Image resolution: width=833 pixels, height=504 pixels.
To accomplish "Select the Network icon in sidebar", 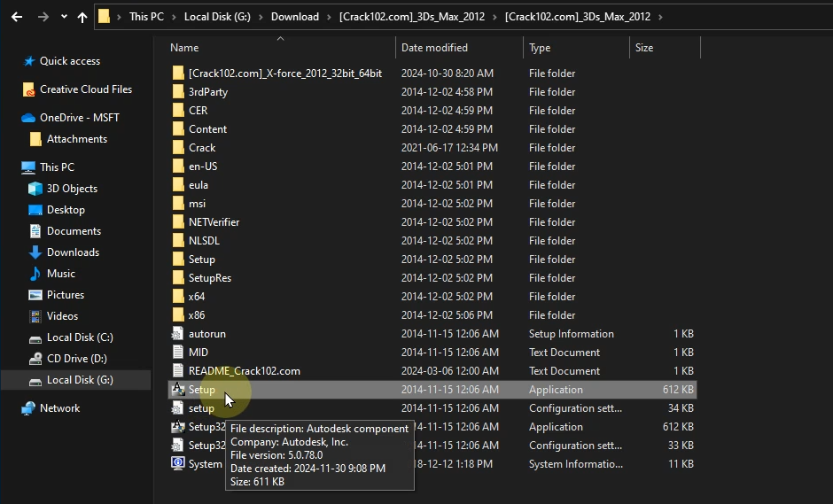I will pos(29,408).
